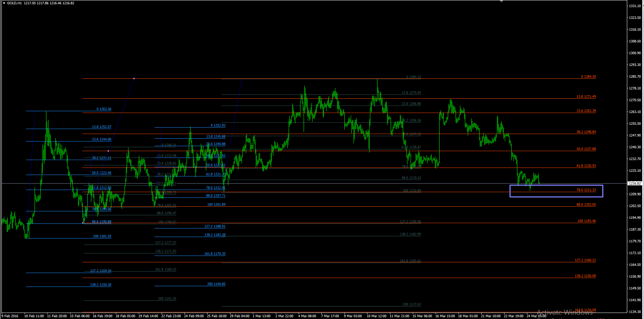The image size is (644, 319).
Task: Pick the blue Fibonacci label 138.2 1182.39
Action: coord(215,235)
